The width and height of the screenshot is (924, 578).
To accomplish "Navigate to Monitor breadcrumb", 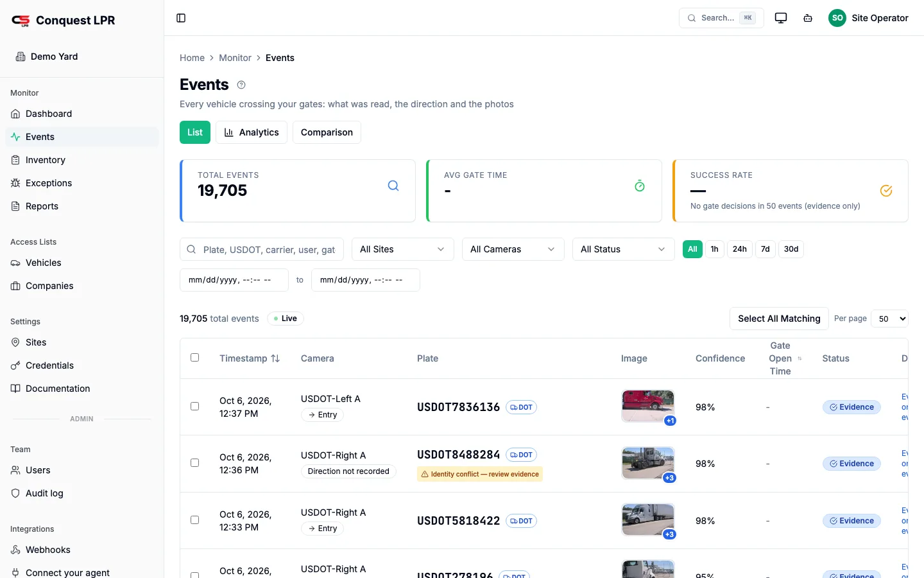I will pyautogui.click(x=235, y=58).
